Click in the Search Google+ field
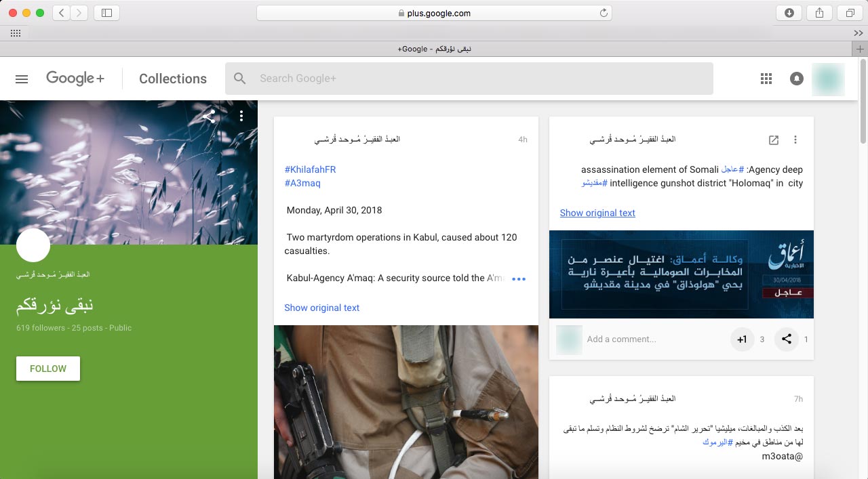 468,79
